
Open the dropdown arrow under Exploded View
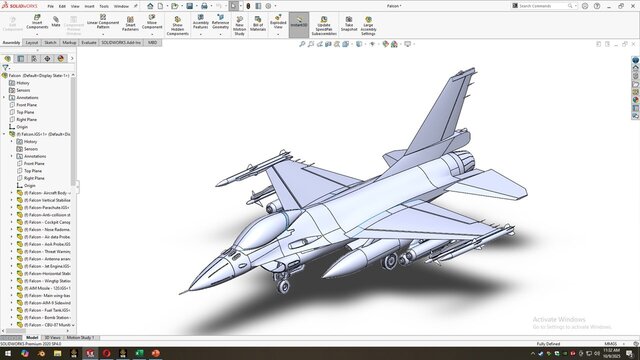tap(278, 34)
